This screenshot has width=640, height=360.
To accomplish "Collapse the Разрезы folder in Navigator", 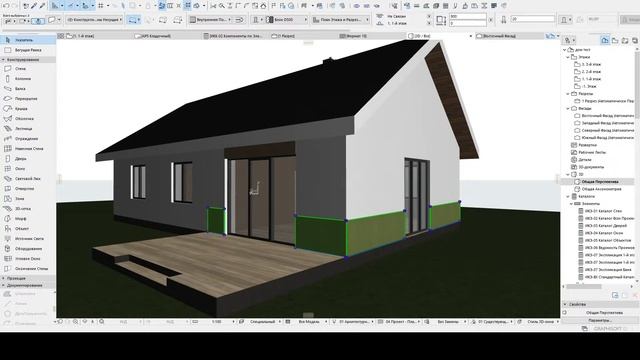I will [x=568, y=94].
